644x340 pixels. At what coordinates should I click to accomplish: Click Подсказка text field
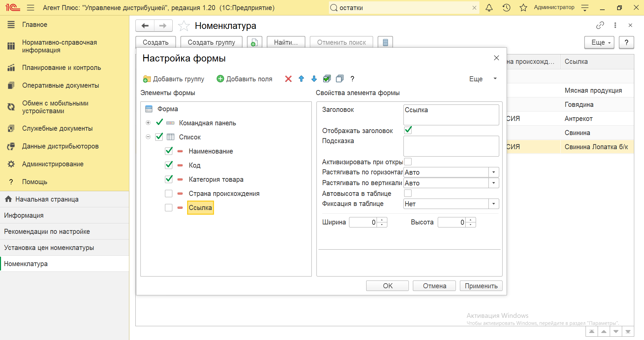(451, 146)
